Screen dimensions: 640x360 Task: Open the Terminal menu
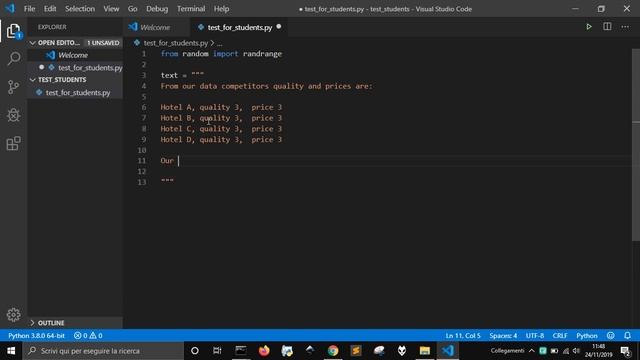point(191,9)
